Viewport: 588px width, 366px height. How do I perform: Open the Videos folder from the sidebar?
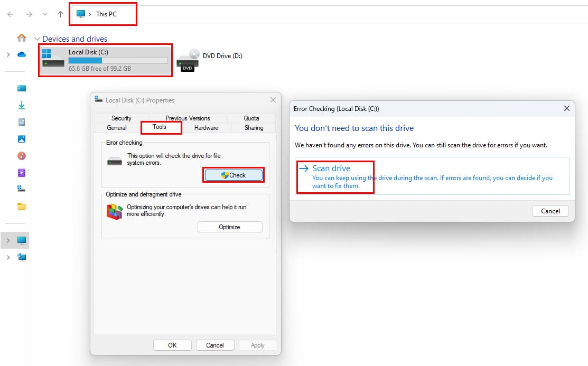21,173
